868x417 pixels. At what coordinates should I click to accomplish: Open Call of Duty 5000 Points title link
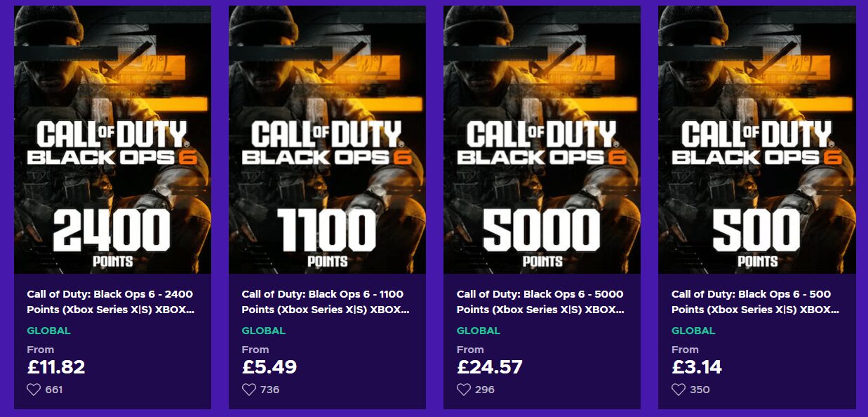pyautogui.click(x=540, y=301)
